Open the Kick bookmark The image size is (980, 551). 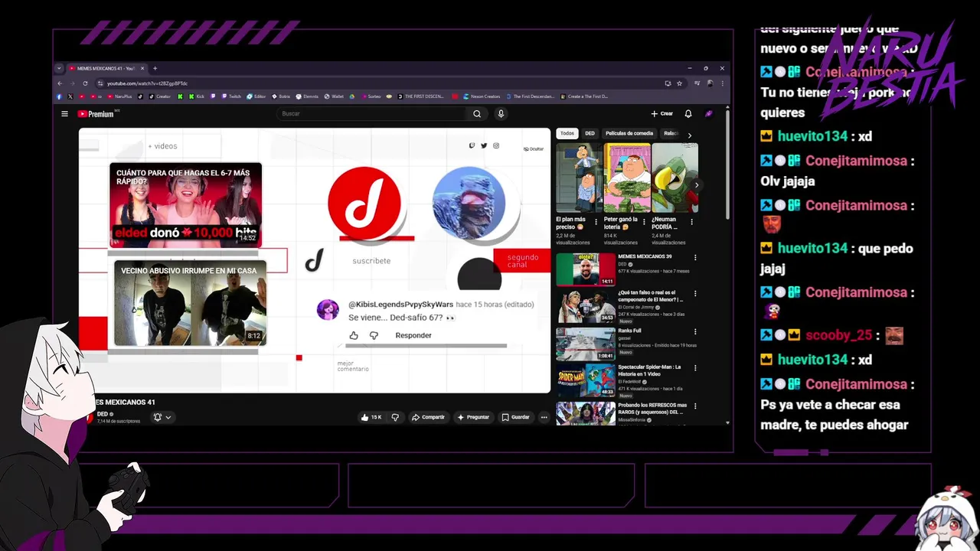(197, 96)
